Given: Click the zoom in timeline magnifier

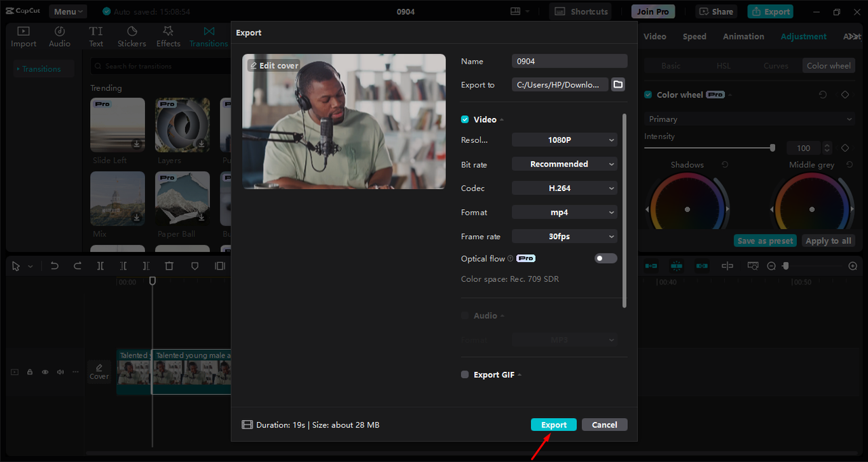Looking at the screenshot, I should tap(853, 266).
